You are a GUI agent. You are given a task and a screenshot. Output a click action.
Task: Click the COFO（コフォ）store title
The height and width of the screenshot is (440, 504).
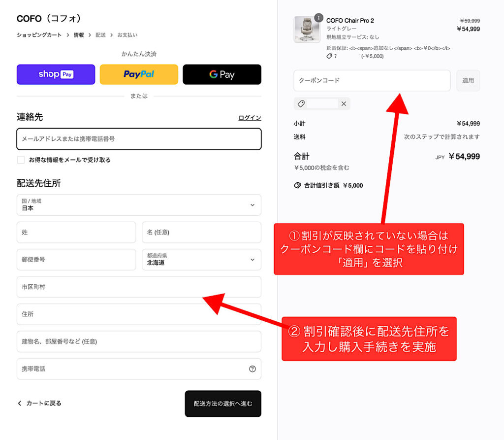49,18
